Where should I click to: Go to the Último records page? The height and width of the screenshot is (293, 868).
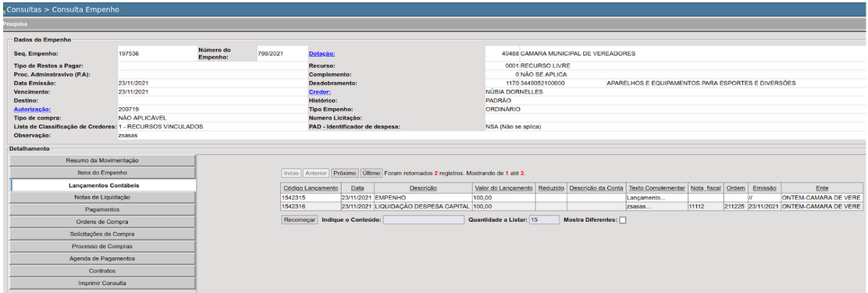point(371,173)
